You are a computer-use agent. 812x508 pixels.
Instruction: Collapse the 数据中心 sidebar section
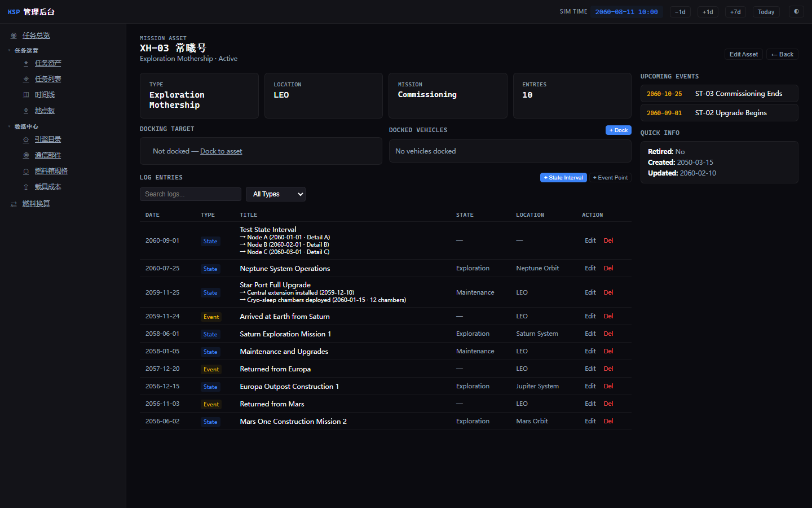23,127
